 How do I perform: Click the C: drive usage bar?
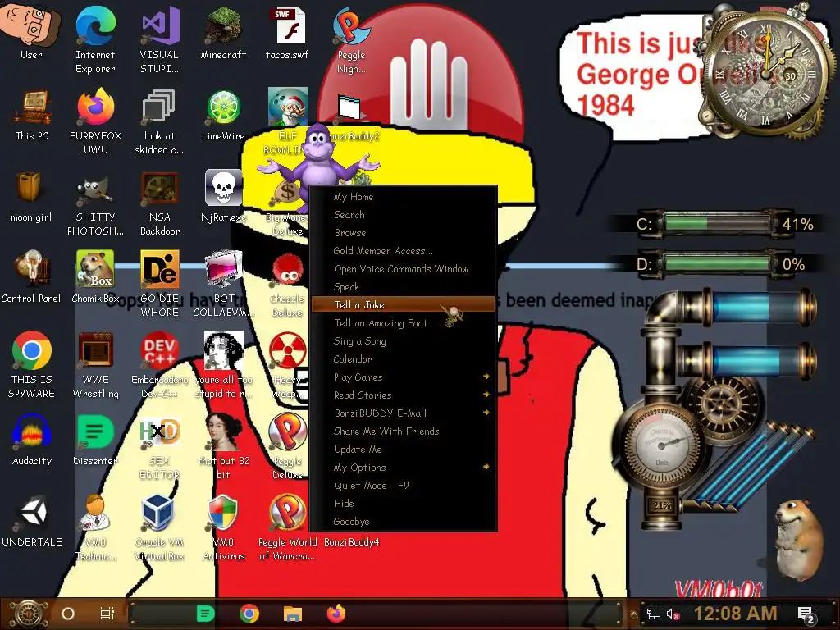[717, 223]
